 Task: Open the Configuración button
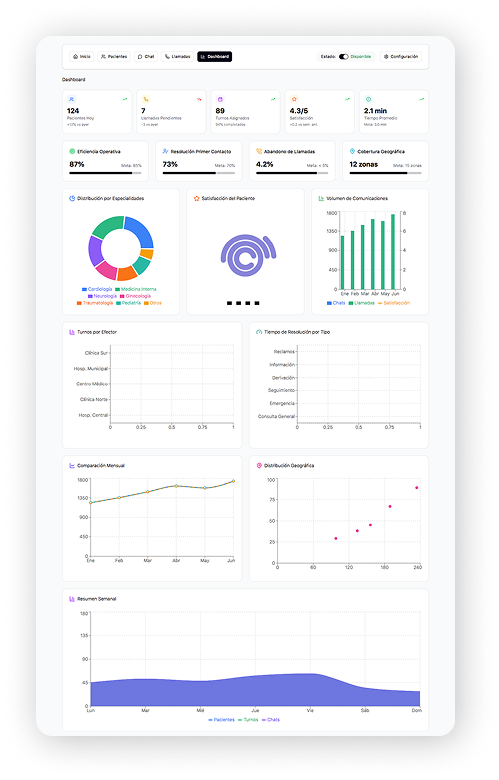tap(401, 57)
